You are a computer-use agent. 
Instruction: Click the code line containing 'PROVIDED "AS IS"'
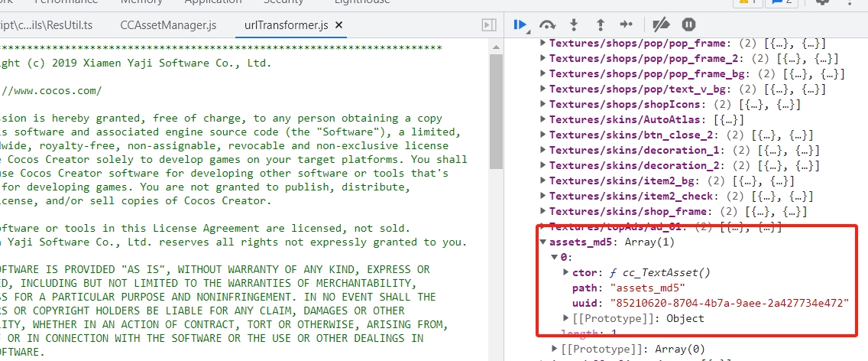215,269
